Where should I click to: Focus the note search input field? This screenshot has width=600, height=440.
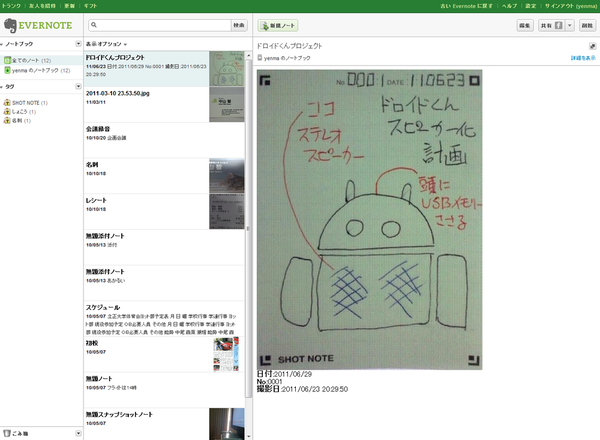click(160, 25)
